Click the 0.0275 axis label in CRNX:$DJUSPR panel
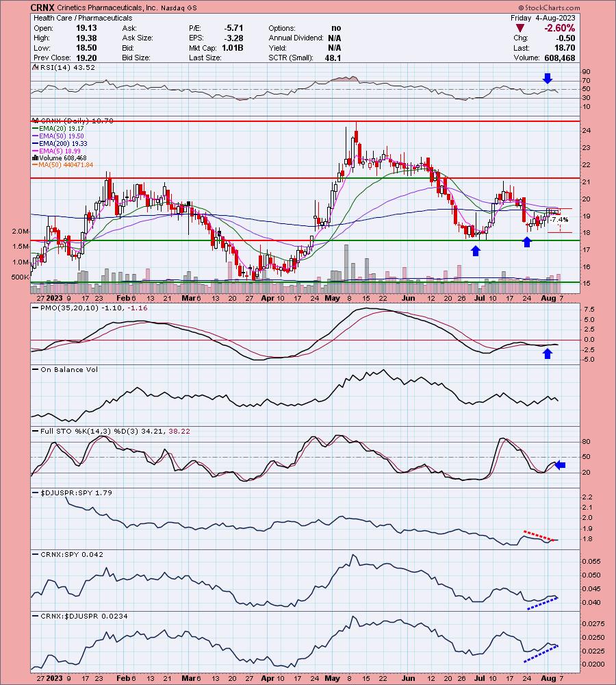Screen dimensions: 616x685 tap(593, 624)
